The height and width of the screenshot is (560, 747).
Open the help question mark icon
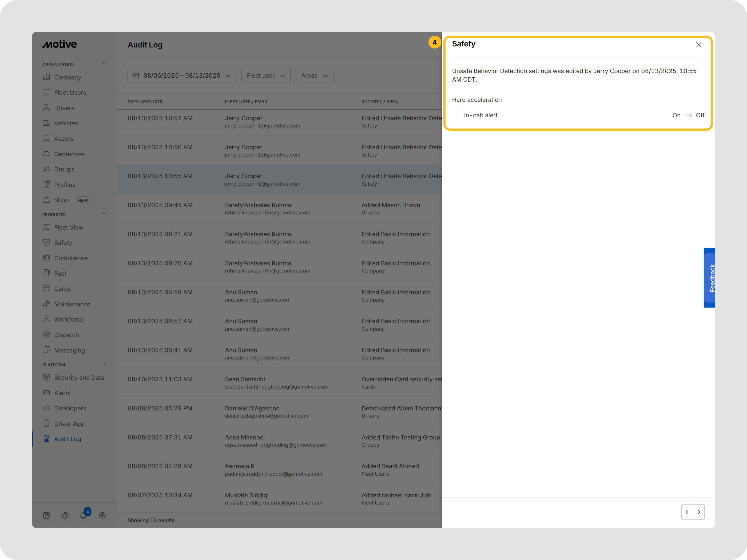tap(65, 515)
